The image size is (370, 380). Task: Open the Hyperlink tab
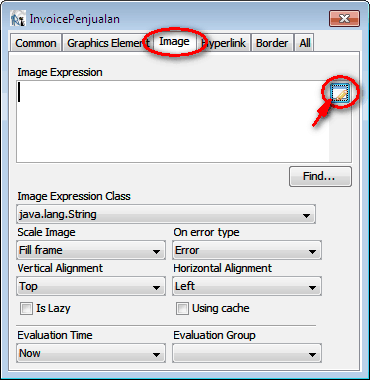point(223,43)
